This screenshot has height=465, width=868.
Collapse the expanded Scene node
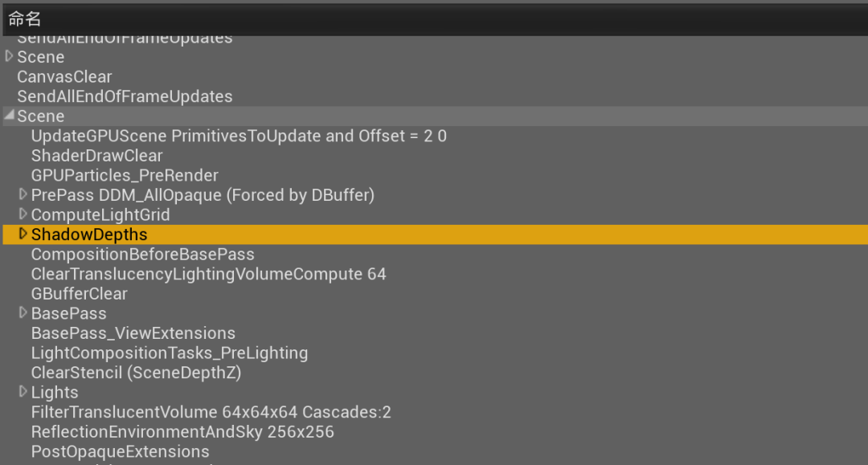9,116
